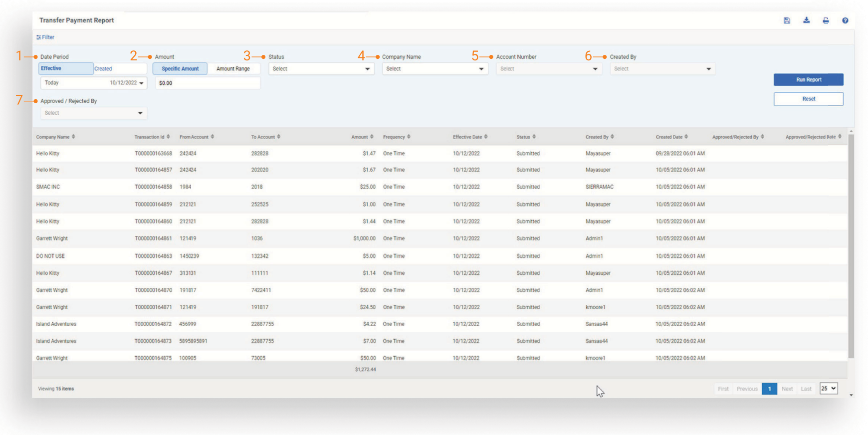The width and height of the screenshot is (868, 435).
Task: Click the print report icon
Action: (826, 20)
